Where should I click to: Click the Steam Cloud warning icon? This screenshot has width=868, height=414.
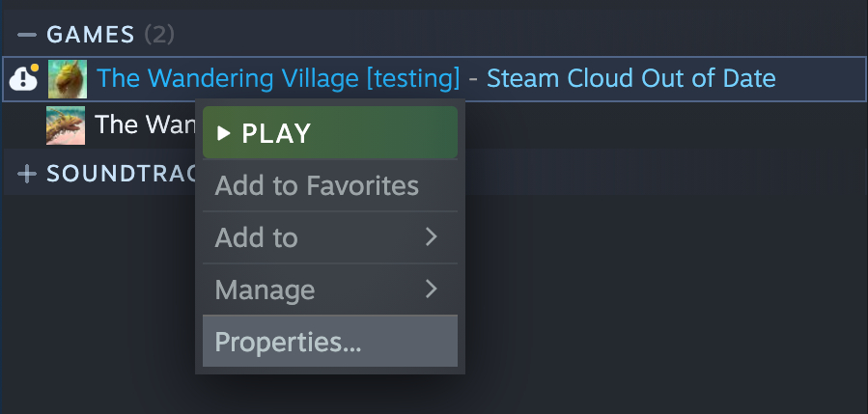coord(24,78)
